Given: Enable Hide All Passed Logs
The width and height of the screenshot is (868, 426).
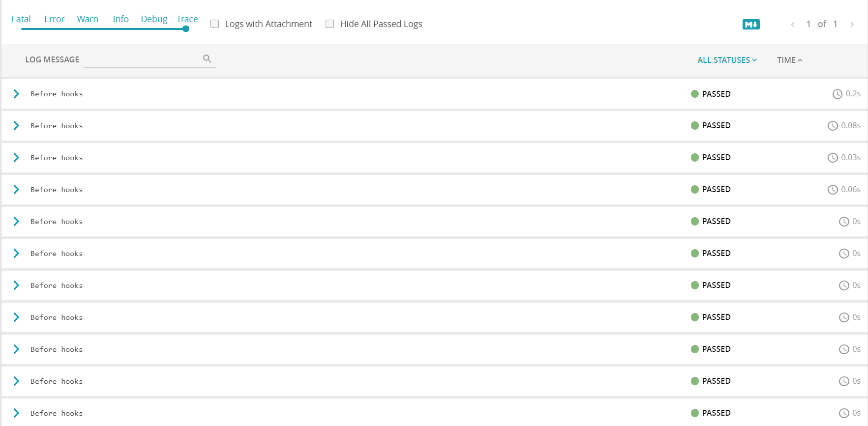Looking at the screenshot, I should pyautogui.click(x=329, y=24).
